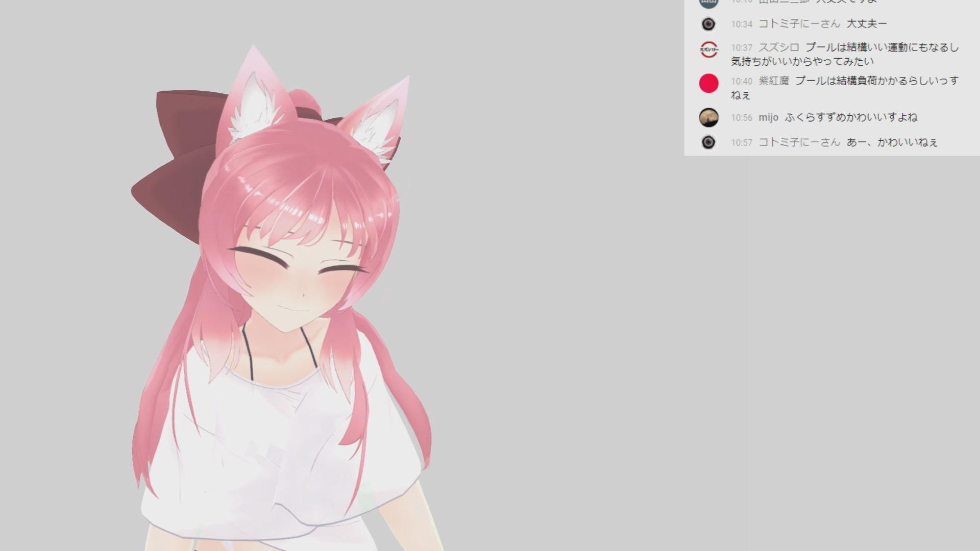Image resolution: width=980 pixels, height=551 pixels.
Task: Click the 10:56 timestamp
Action: pyautogui.click(x=741, y=118)
